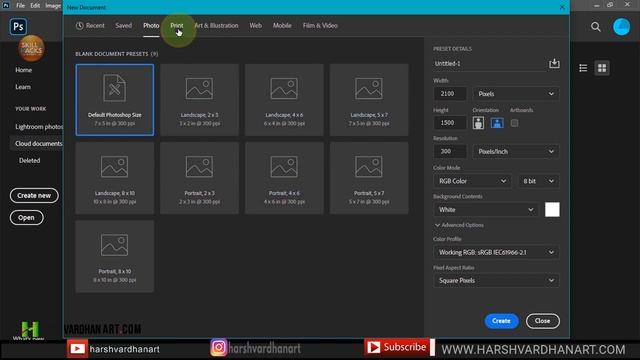The image size is (640, 360).
Task: Minimize the Photoshop window
Action: [x=597, y=5]
